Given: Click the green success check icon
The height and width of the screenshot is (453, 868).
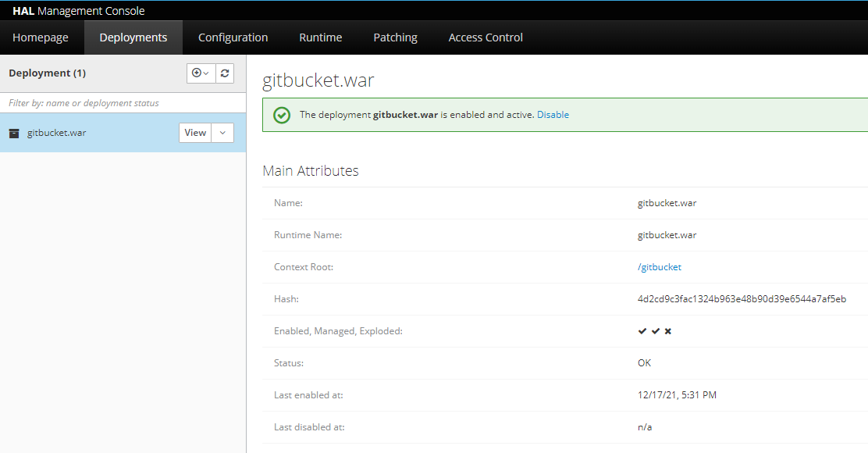Looking at the screenshot, I should point(282,115).
